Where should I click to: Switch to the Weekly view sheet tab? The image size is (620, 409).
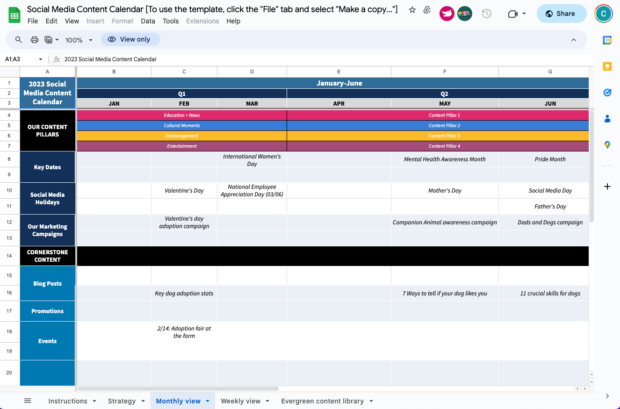click(240, 400)
